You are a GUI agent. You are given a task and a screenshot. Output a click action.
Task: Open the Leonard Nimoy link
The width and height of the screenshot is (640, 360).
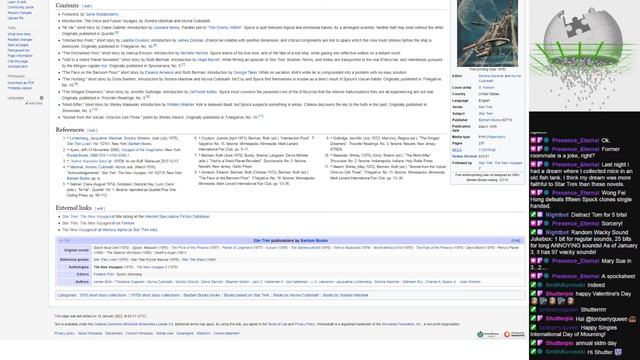[x=167, y=28]
